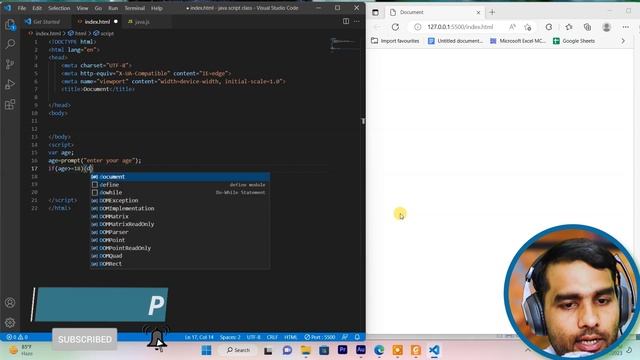This screenshot has width=640, height=360.
Task: Select 'DOMMatrix' suggestion
Action: click(x=180, y=216)
